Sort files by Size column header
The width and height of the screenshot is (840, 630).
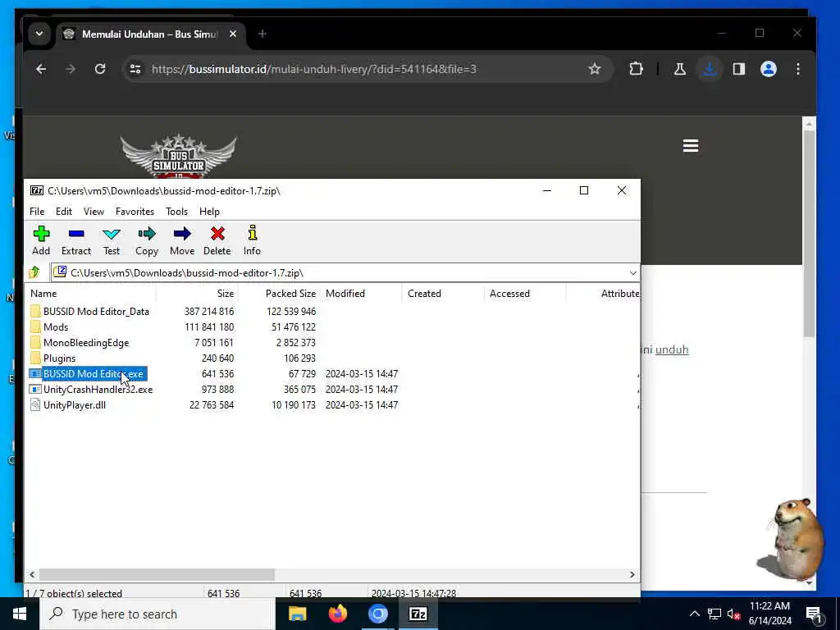(197, 294)
